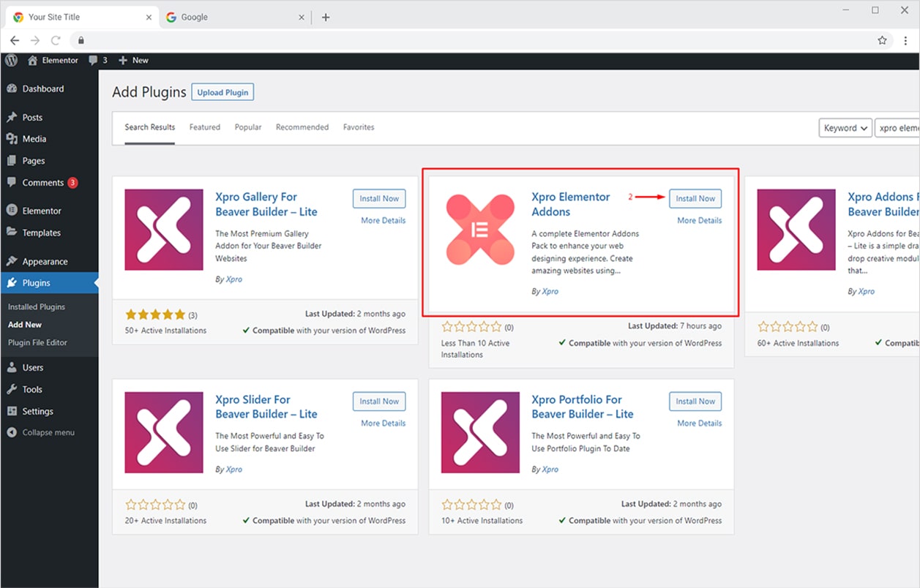The image size is (920, 588).
Task: Open Chrome's three-dot menu
Action: coord(905,40)
